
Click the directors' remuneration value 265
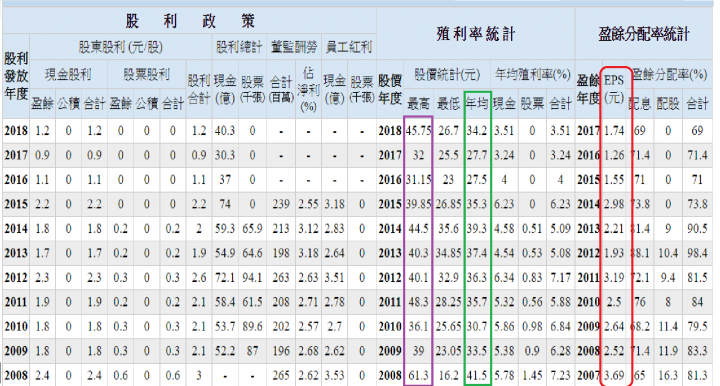pyautogui.click(x=281, y=375)
